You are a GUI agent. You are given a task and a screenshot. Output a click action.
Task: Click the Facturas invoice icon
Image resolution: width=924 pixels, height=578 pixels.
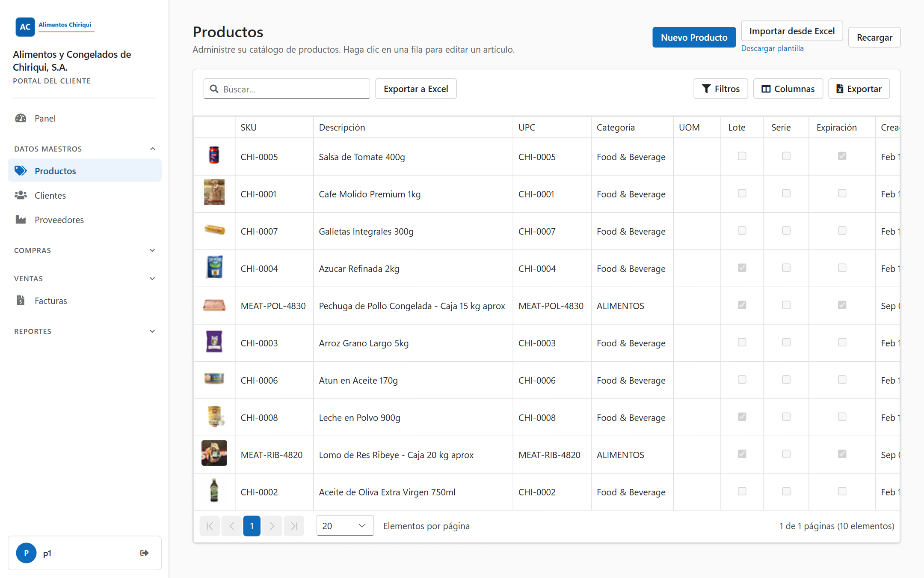coord(21,301)
